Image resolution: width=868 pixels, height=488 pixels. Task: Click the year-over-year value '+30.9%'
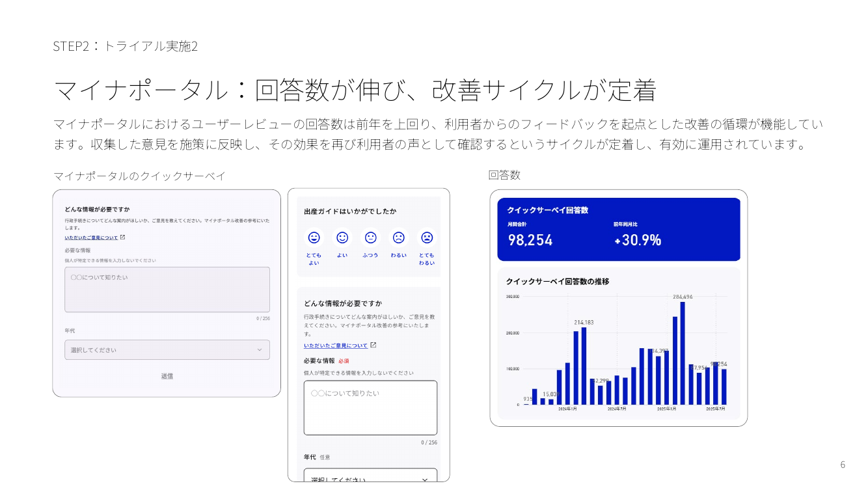pos(638,240)
